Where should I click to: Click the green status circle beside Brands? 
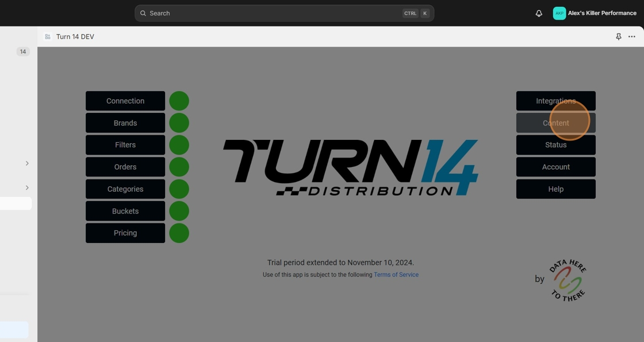179,123
